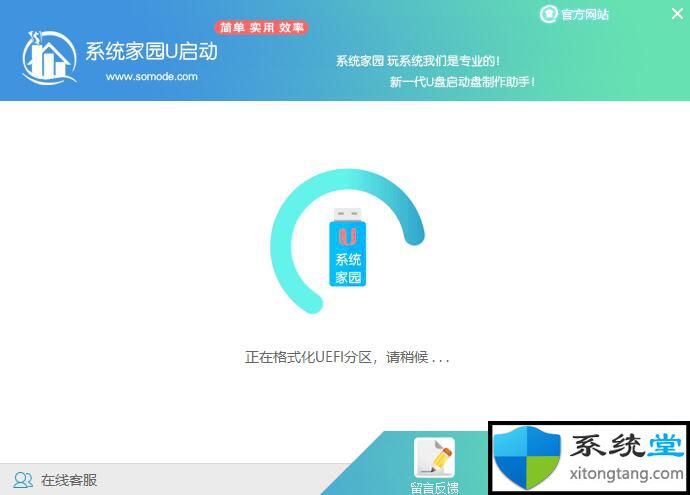Click the 留言反馈 label
The height and width of the screenshot is (495, 690).
(434, 487)
